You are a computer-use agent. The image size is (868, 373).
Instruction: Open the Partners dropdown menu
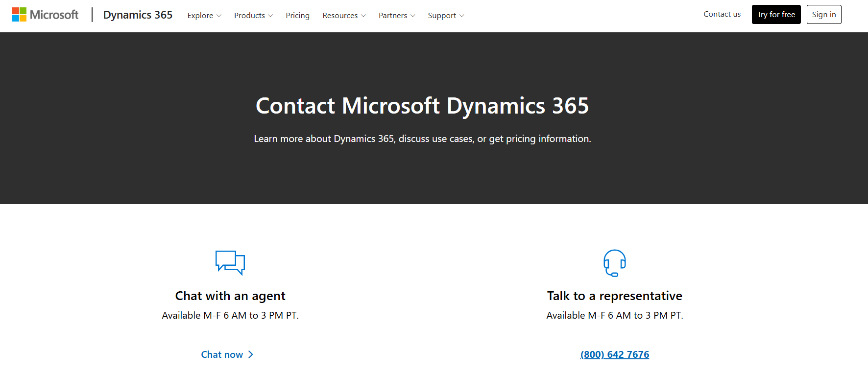(x=397, y=16)
